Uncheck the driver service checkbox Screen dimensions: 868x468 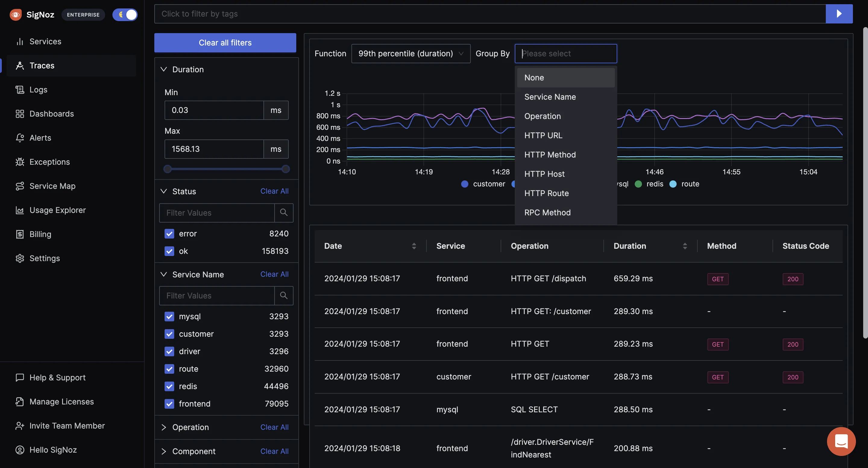[169, 351]
